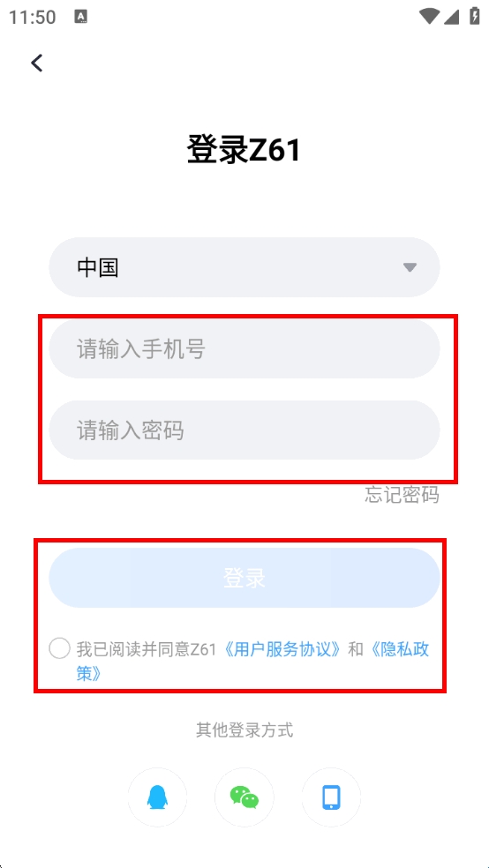Tap the Wi-Fi status bar icon
This screenshot has width=489, height=868.
coord(429,17)
